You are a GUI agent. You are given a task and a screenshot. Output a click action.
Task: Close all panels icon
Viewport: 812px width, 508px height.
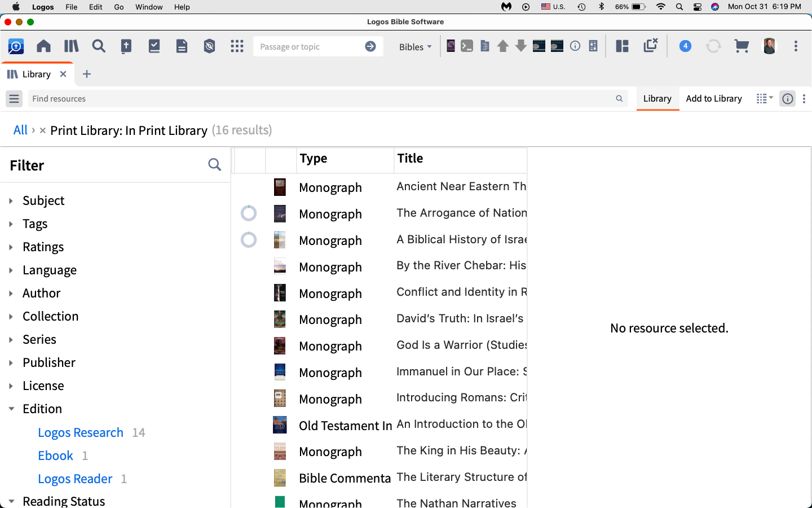(x=651, y=46)
